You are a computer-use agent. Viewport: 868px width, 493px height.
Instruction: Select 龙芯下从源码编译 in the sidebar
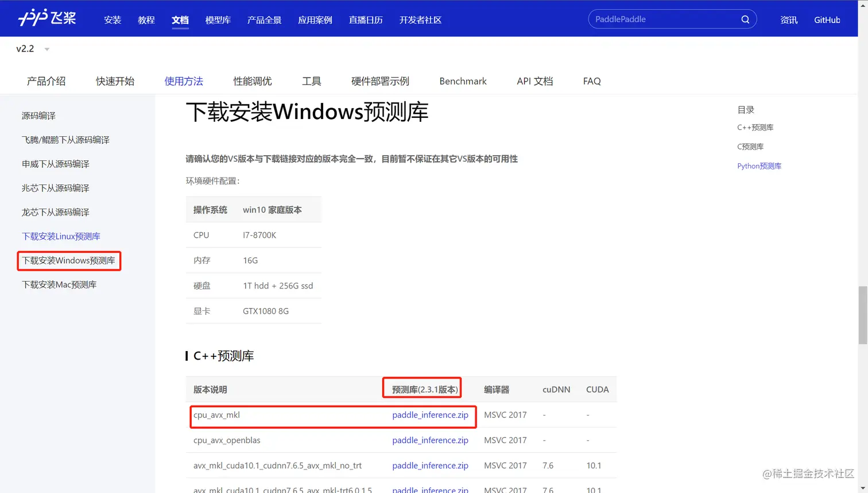[x=56, y=212]
